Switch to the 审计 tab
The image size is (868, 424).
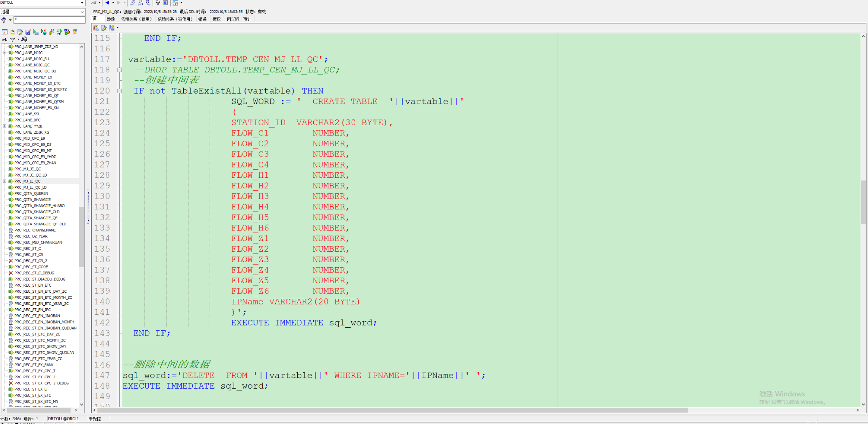247,19
